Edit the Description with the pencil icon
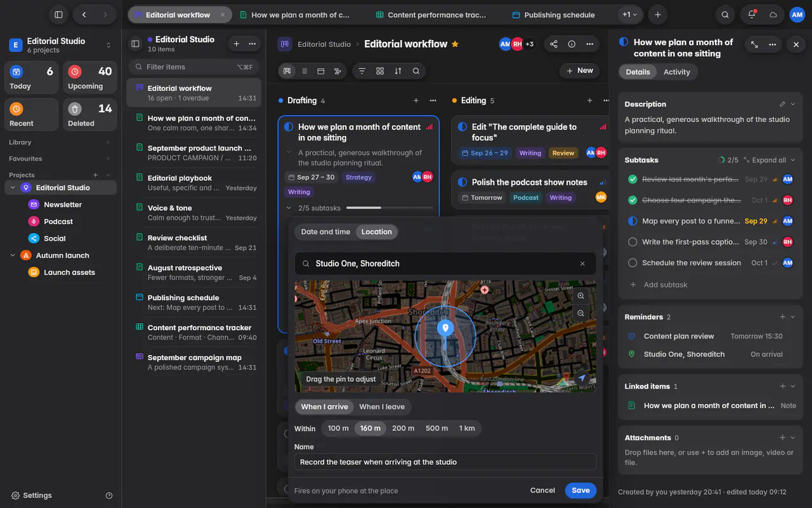Image resolution: width=812 pixels, height=508 pixels. pyautogui.click(x=782, y=104)
